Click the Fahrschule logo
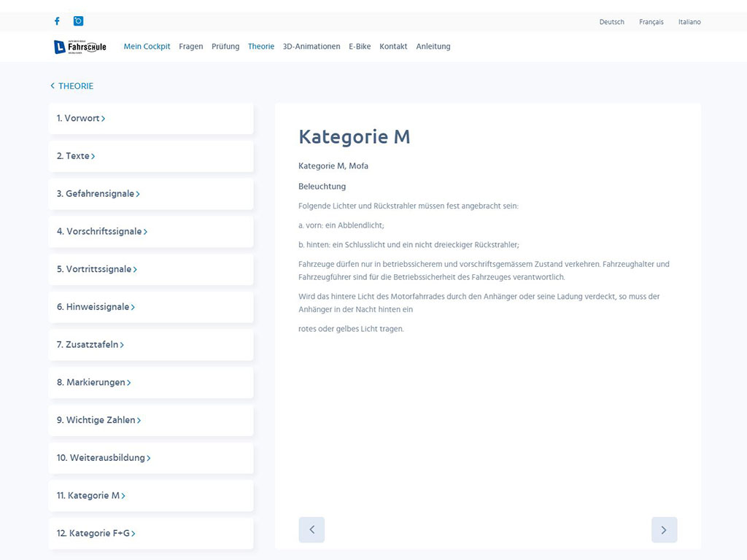 [80, 47]
